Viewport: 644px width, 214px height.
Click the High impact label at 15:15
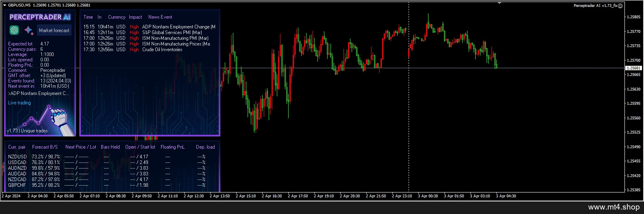tap(134, 27)
